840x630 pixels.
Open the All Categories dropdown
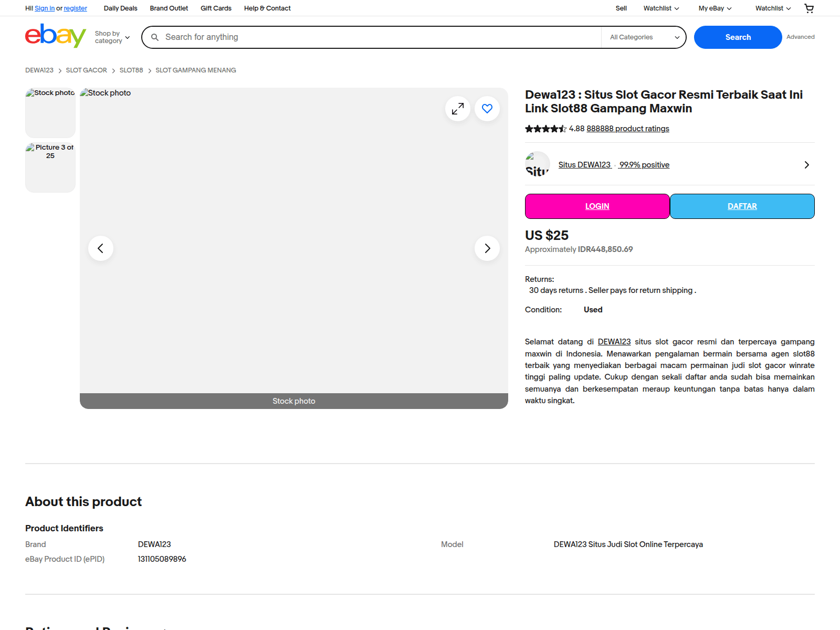(x=644, y=37)
